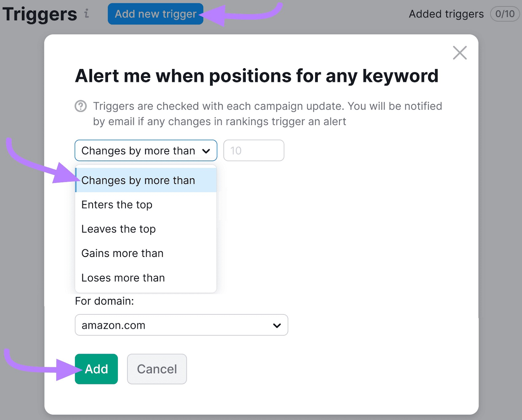Click the "0/10" added triggers counter badge
This screenshot has height=420, width=522.
click(505, 14)
